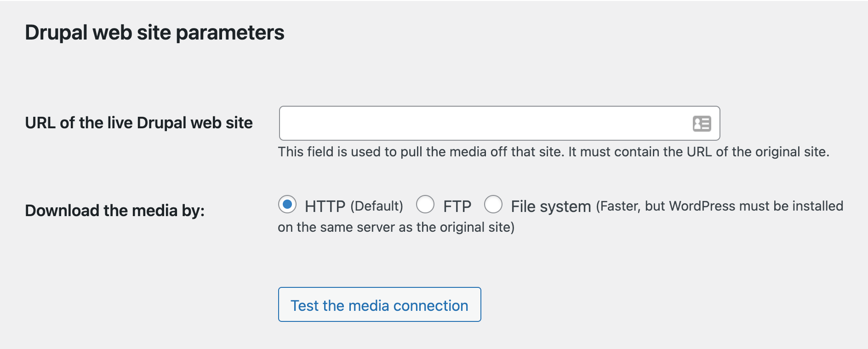Click the File system option label text
The width and height of the screenshot is (868, 349).
pyautogui.click(x=551, y=206)
